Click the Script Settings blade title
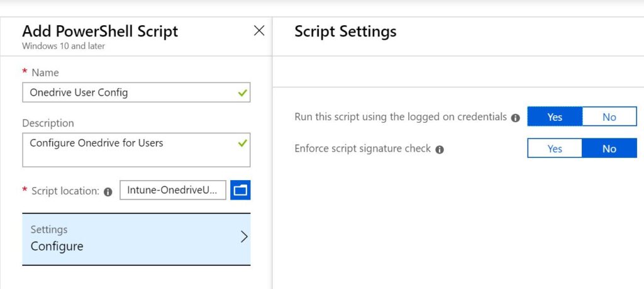 [345, 31]
